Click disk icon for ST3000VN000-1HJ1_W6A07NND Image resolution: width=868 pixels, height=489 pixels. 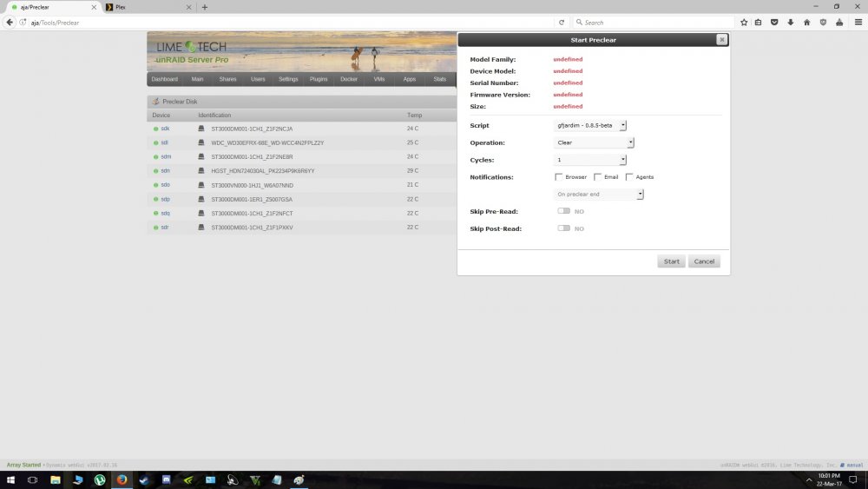201,185
